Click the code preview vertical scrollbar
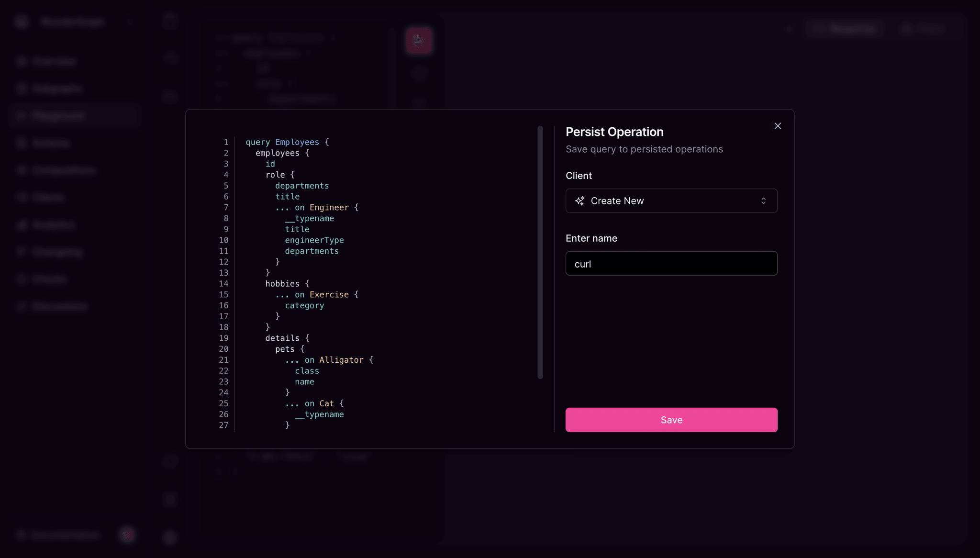Screen dimensions: 980x558 540,252
